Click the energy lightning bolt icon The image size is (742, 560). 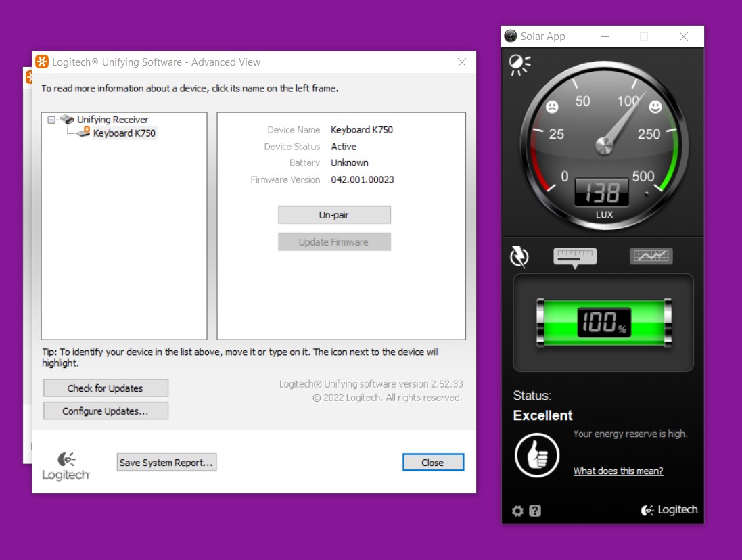pyautogui.click(x=519, y=256)
